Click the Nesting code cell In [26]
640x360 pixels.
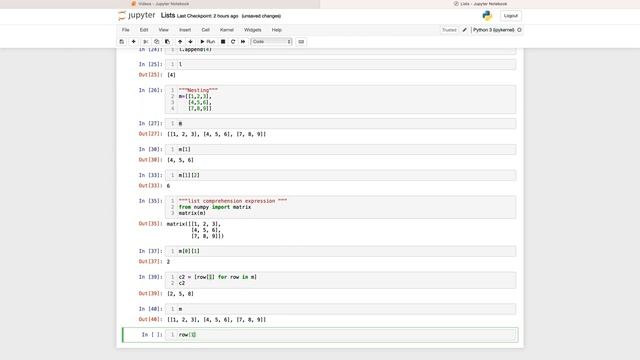(x=340, y=99)
